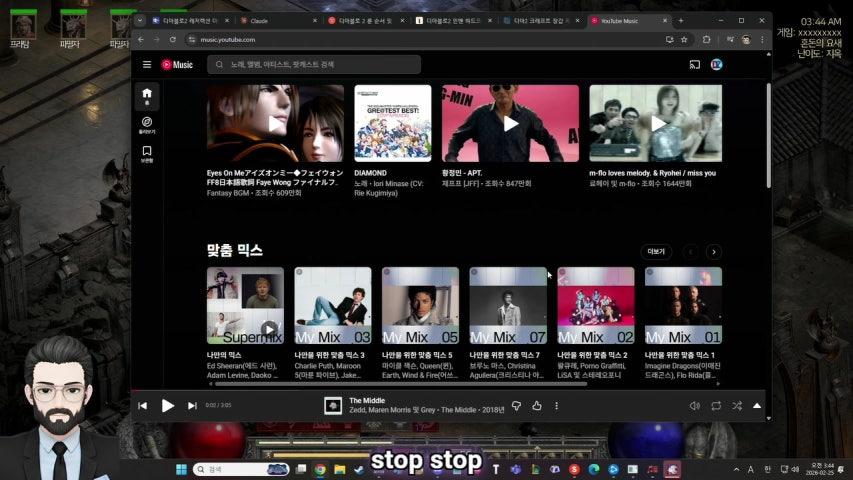Click the 더보기 button beside 맞춤 믹스
The image size is (853, 480).
(656, 252)
